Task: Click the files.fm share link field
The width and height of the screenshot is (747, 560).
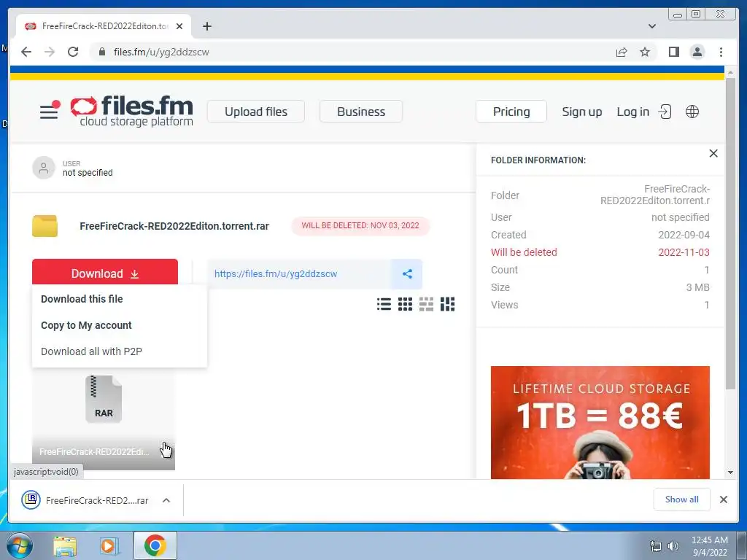Action: pos(299,274)
